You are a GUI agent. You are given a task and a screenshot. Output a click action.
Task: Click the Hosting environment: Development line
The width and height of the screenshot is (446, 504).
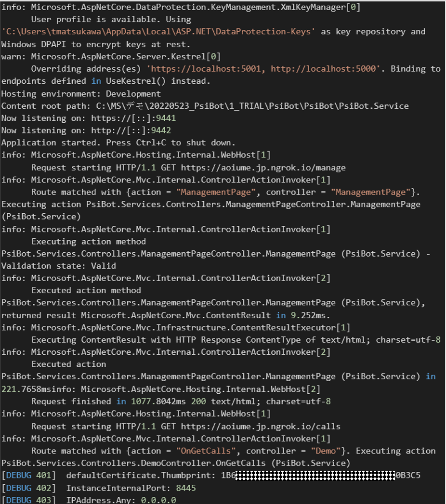pos(81,94)
